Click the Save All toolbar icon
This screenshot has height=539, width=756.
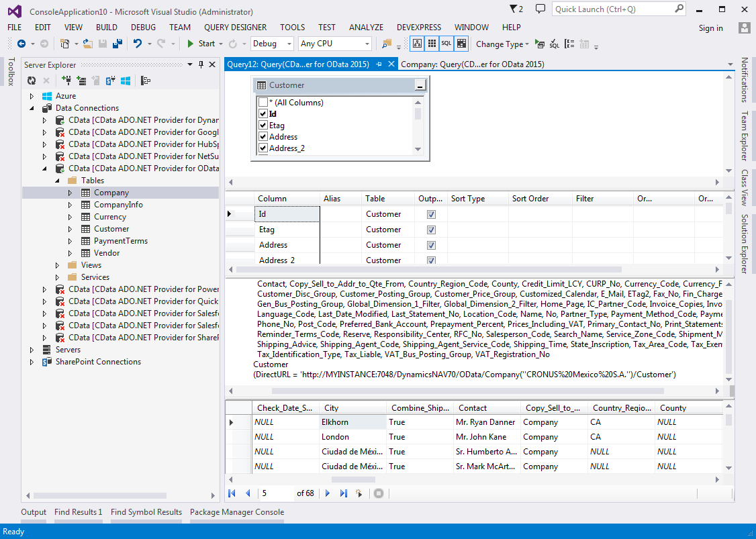(x=117, y=44)
